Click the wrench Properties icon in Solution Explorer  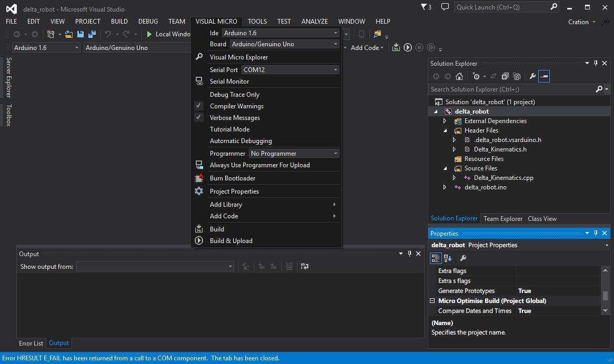(x=532, y=76)
